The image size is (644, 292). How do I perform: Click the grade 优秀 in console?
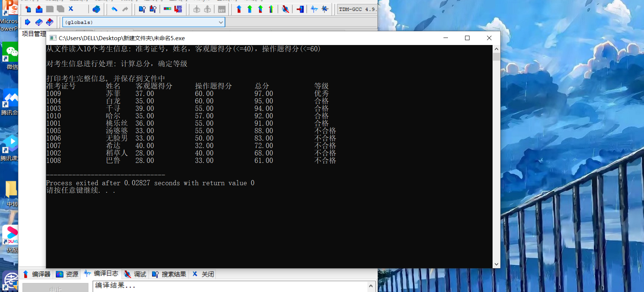[321, 93]
